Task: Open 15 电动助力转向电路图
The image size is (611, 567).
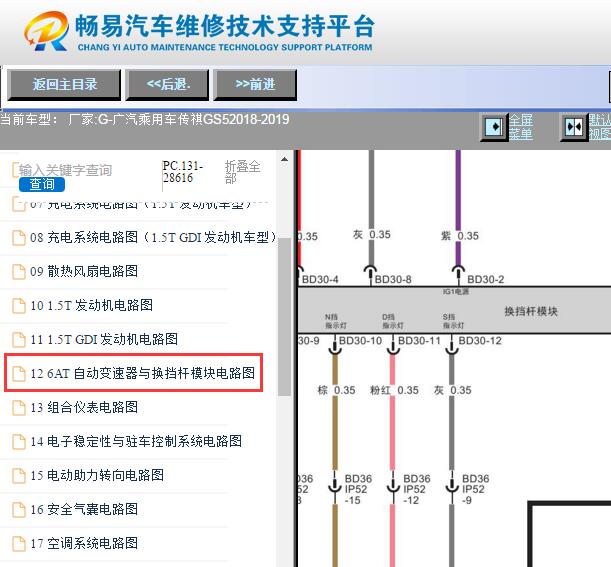Action: click(97, 475)
